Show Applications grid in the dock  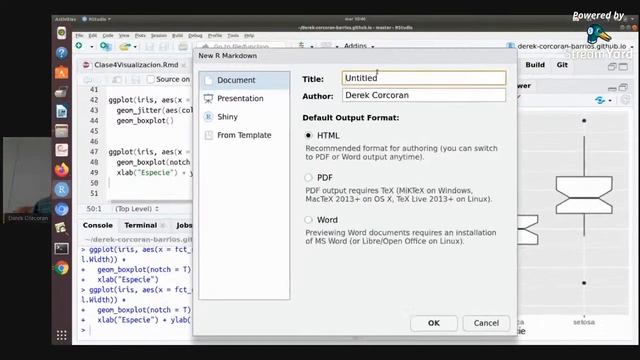pyautogui.click(x=62, y=335)
